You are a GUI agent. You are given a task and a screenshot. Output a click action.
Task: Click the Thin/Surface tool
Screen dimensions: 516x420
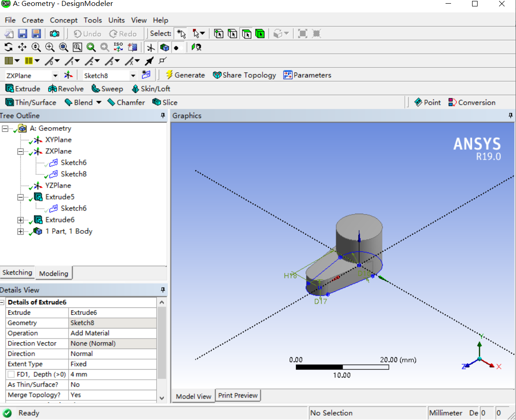pyautogui.click(x=31, y=102)
